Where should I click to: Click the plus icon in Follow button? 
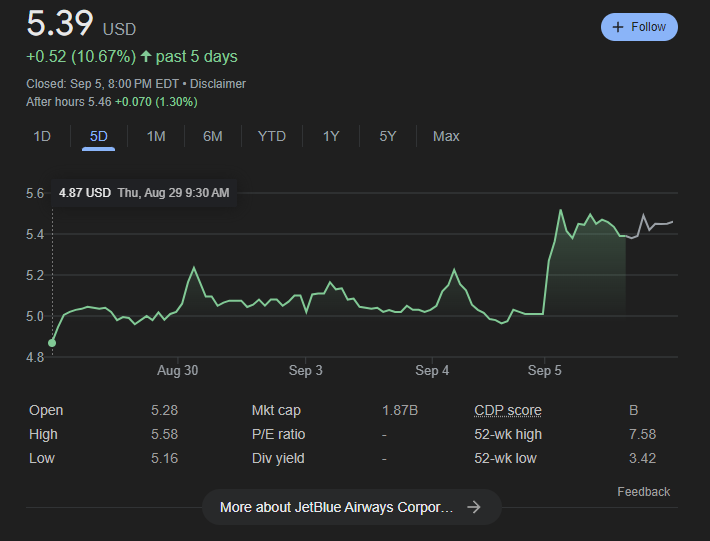click(618, 27)
